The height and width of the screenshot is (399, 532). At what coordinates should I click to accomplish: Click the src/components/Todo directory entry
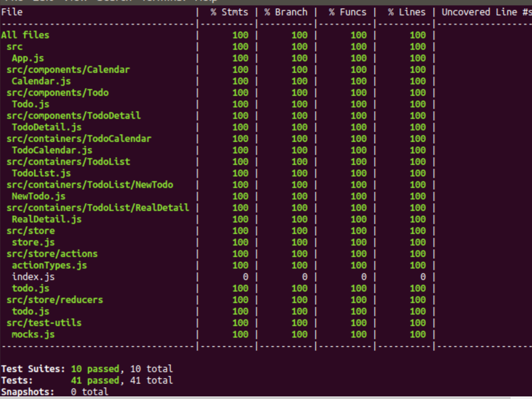pos(57,93)
